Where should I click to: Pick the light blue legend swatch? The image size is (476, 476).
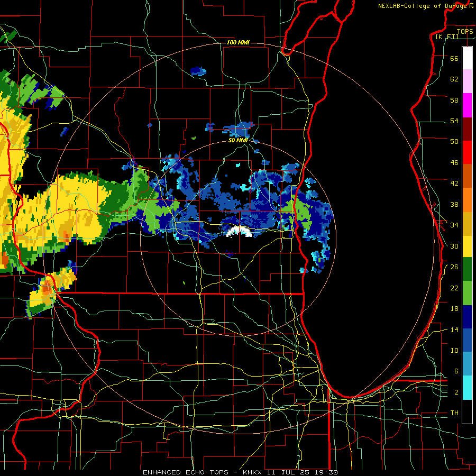(x=467, y=364)
